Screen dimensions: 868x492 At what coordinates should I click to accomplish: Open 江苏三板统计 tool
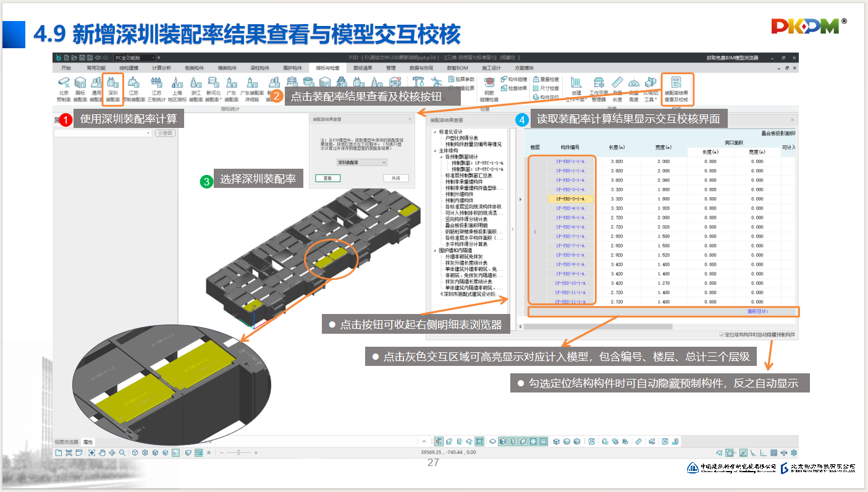(x=156, y=89)
